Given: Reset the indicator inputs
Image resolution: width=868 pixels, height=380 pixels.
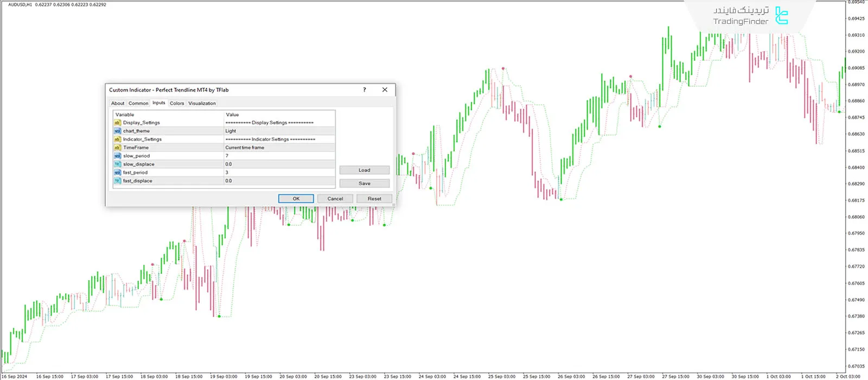Looking at the screenshot, I should point(374,199).
